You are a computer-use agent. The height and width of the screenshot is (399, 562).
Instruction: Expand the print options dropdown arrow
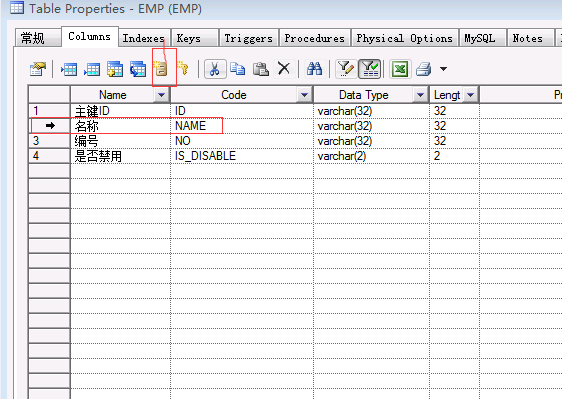[443, 69]
